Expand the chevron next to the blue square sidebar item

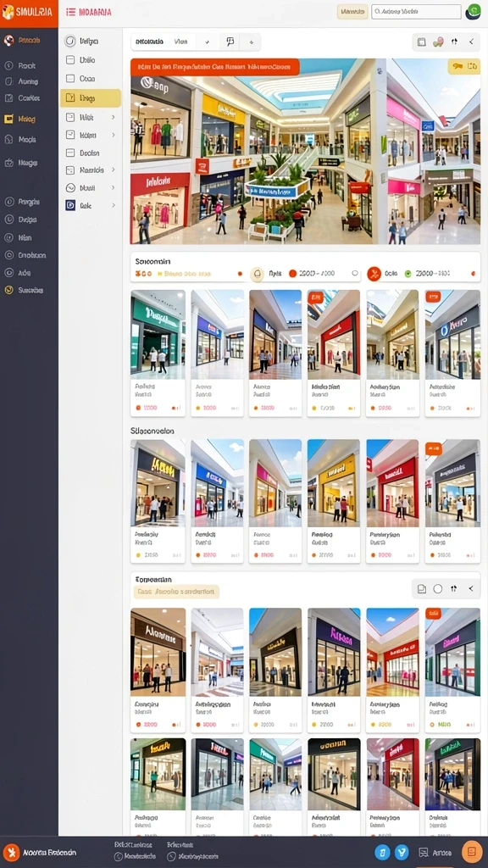point(113,205)
